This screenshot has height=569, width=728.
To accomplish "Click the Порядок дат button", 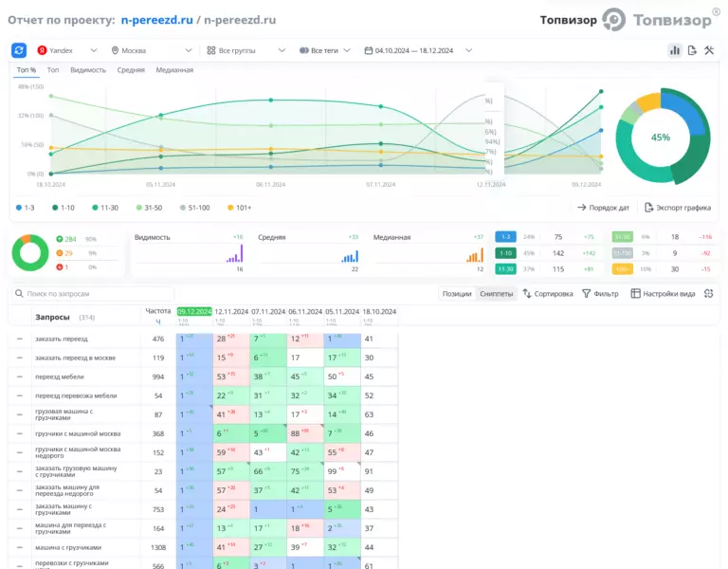I will (x=603, y=207).
